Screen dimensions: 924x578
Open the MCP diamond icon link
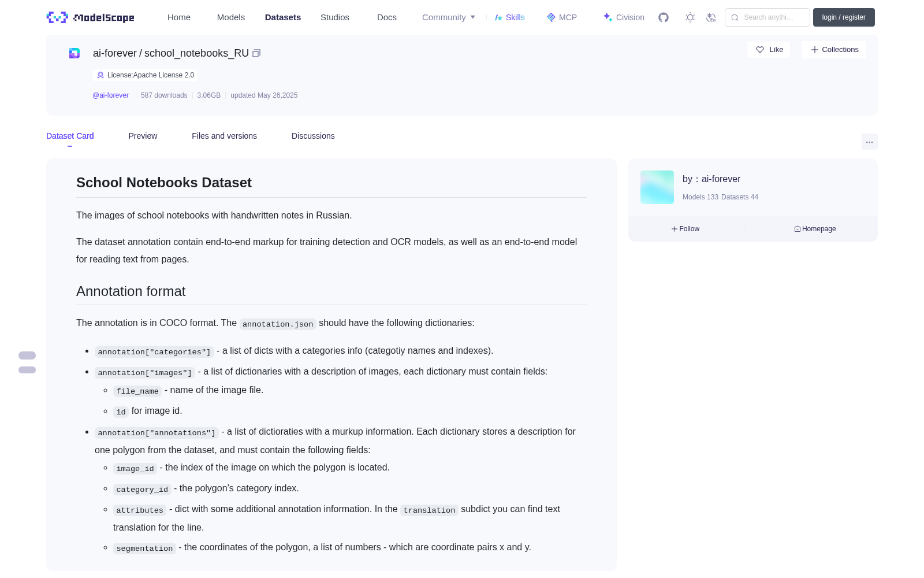561,17
